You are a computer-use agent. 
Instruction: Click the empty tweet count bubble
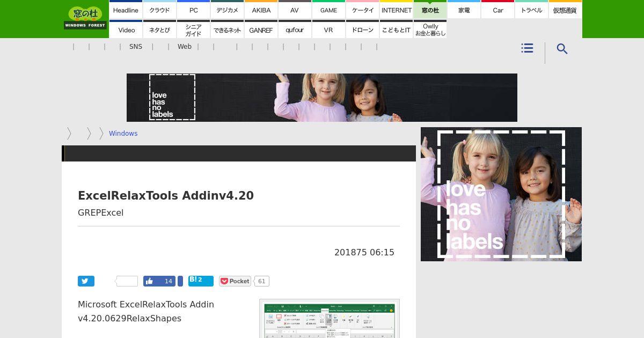(x=127, y=281)
